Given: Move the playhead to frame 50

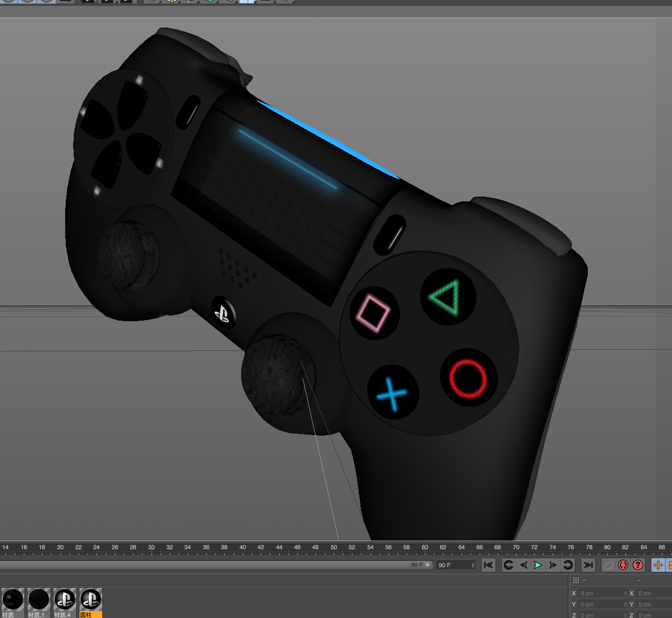Looking at the screenshot, I should coord(334,548).
